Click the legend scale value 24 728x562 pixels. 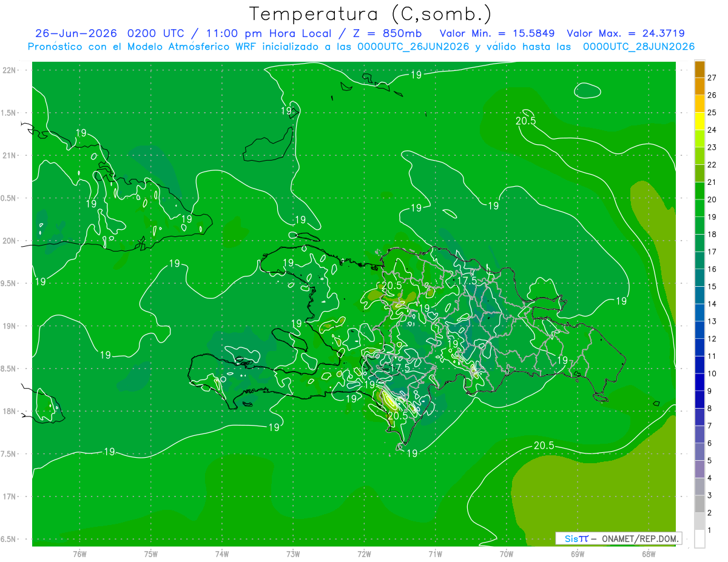712,130
